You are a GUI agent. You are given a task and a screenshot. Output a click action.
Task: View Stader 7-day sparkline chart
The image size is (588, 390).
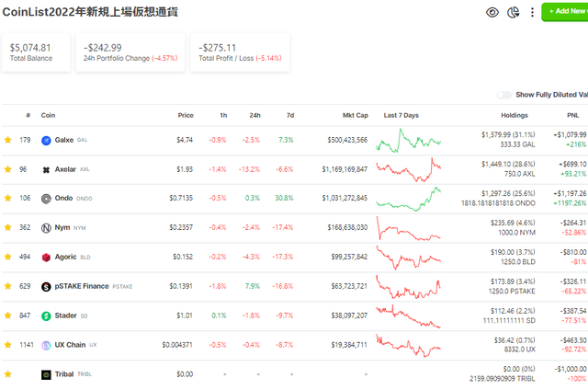click(x=408, y=316)
